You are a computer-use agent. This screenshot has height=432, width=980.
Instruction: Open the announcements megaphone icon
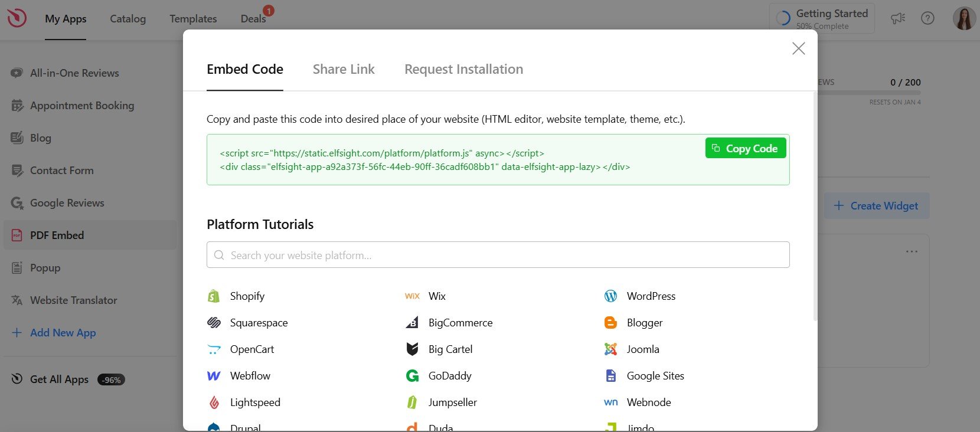click(898, 18)
